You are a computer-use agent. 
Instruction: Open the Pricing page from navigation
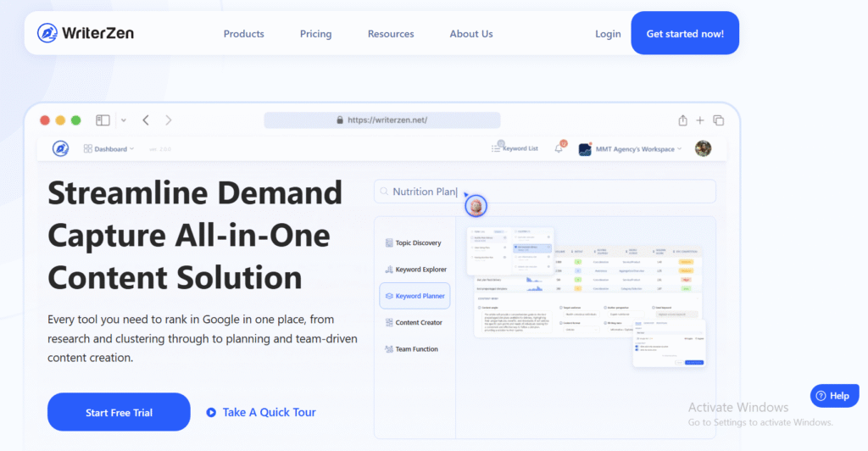pos(315,34)
